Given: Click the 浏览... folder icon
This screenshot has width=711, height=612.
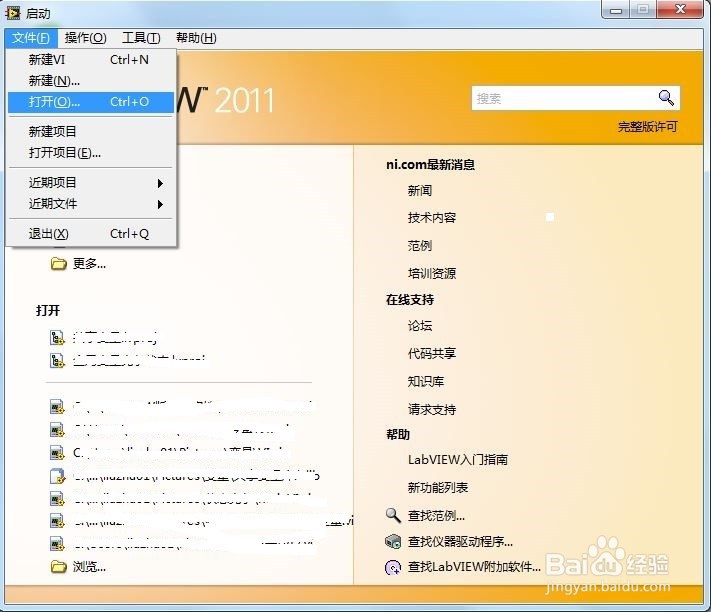Looking at the screenshot, I should 58,566.
